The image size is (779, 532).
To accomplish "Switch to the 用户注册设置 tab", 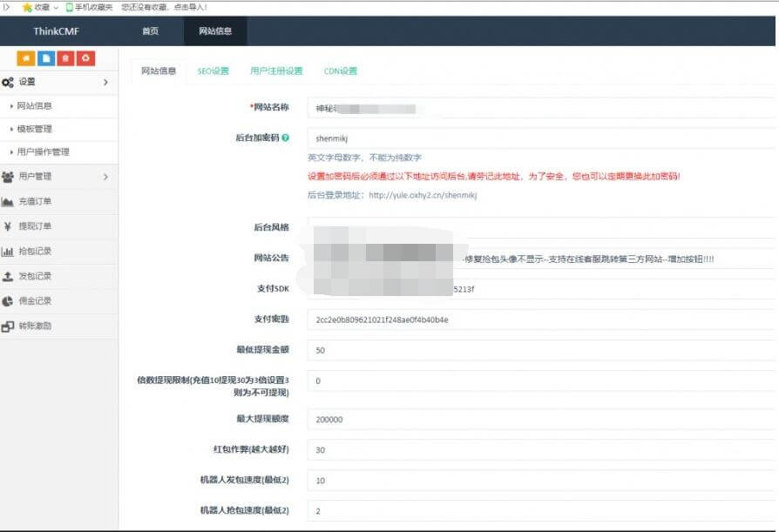I will [x=276, y=71].
